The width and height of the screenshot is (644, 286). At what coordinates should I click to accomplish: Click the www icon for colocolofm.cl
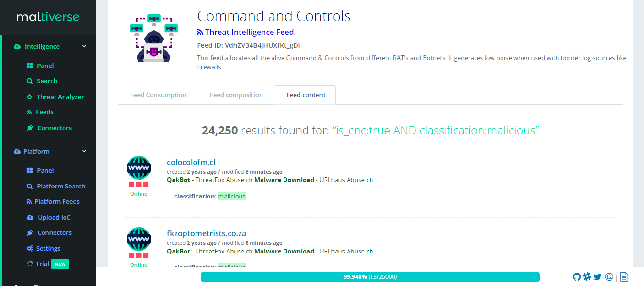(x=139, y=168)
